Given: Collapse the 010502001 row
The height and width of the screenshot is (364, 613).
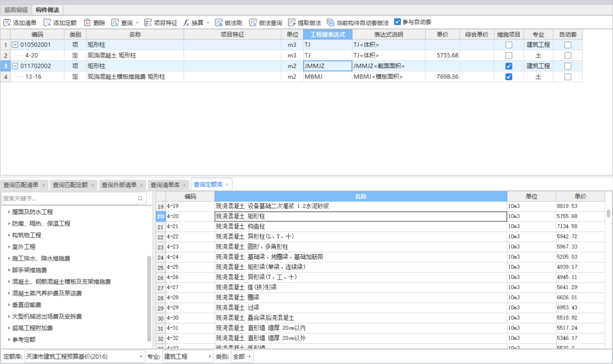Looking at the screenshot, I should [x=15, y=45].
